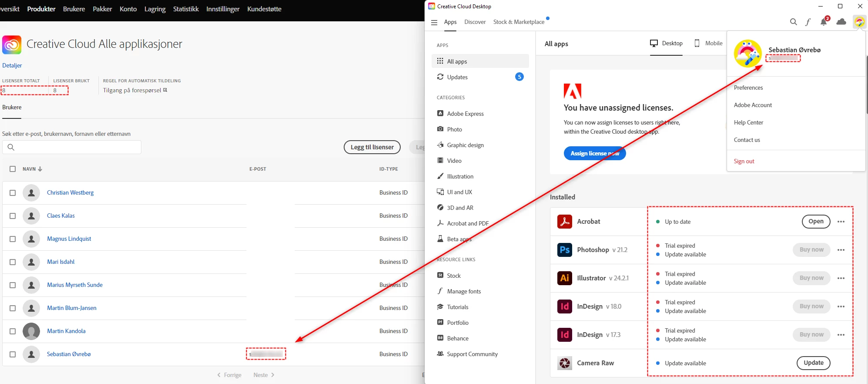Select 3D and AR category
Image resolution: width=868 pixels, height=384 pixels.
460,208
